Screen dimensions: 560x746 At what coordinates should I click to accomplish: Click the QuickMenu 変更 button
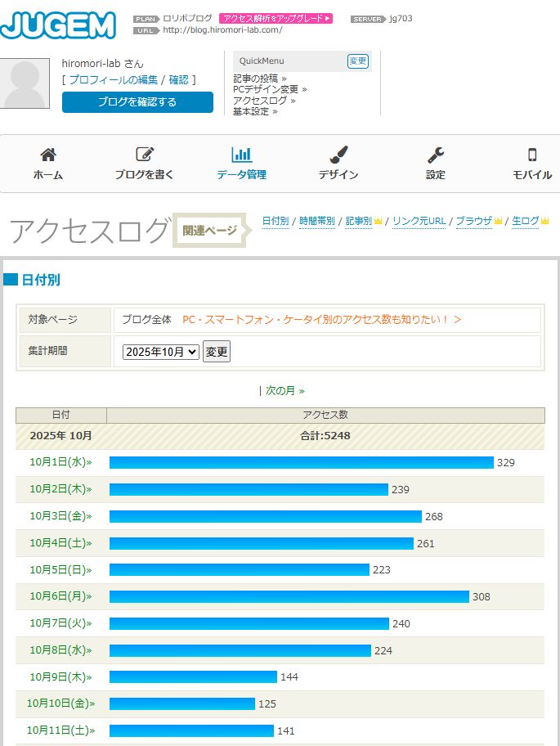[357, 61]
